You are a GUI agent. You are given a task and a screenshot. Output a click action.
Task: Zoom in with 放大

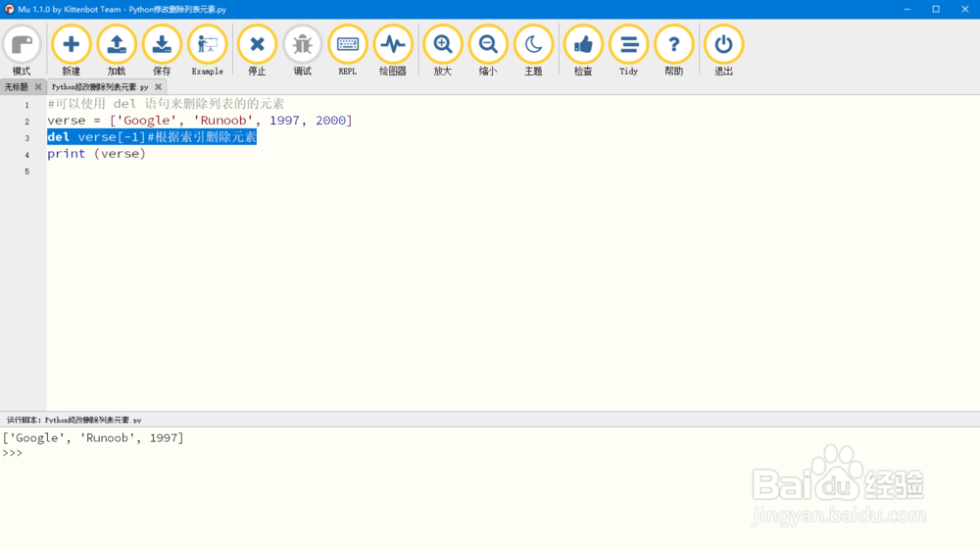pos(443,51)
